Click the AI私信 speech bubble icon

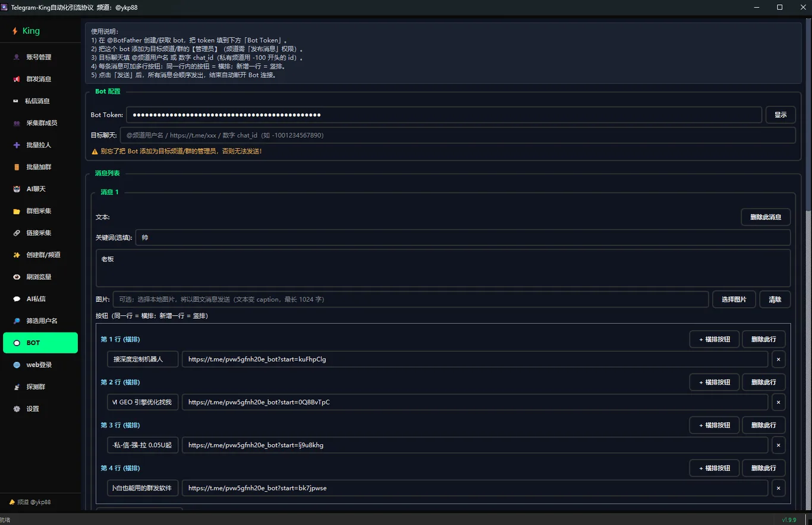tap(17, 299)
